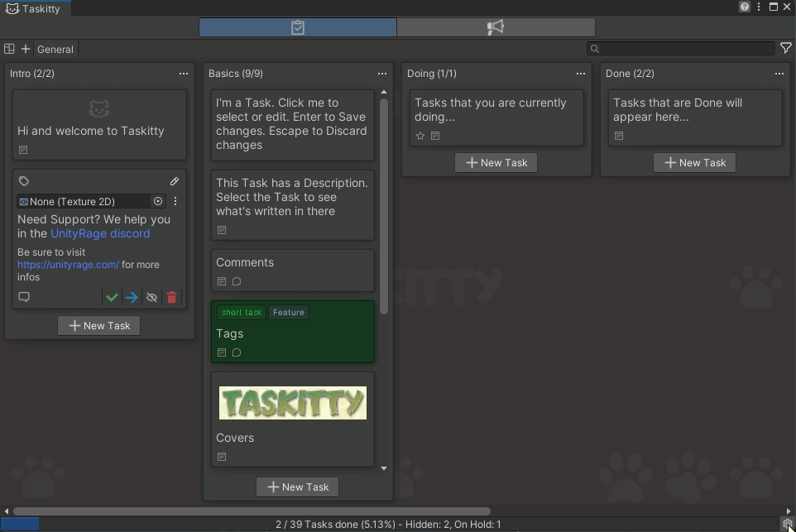The image size is (796, 532).
Task: Click the 'short task' tag
Action: [242, 312]
